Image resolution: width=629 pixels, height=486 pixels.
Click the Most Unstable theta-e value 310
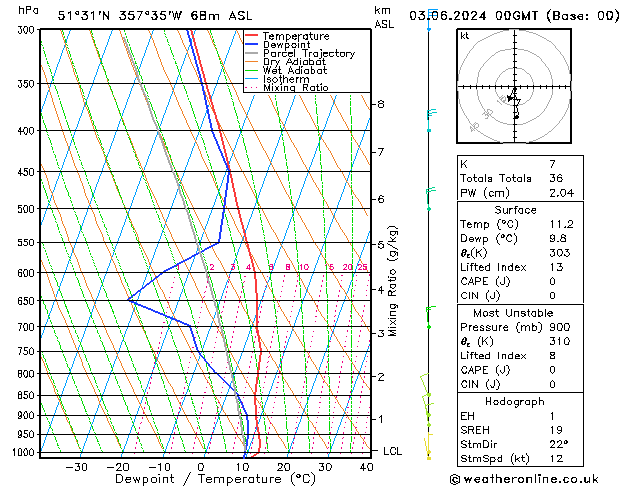(560, 341)
